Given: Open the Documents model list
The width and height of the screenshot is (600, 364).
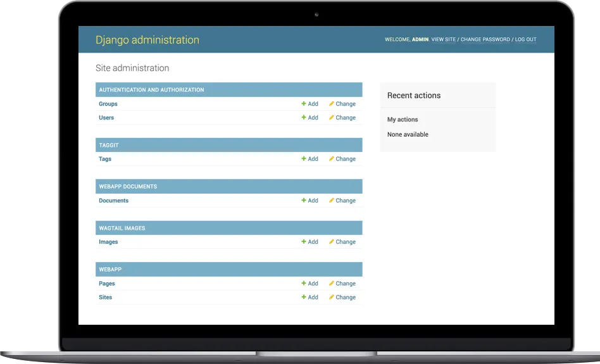Looking at the screenshot, I should 113,201.
